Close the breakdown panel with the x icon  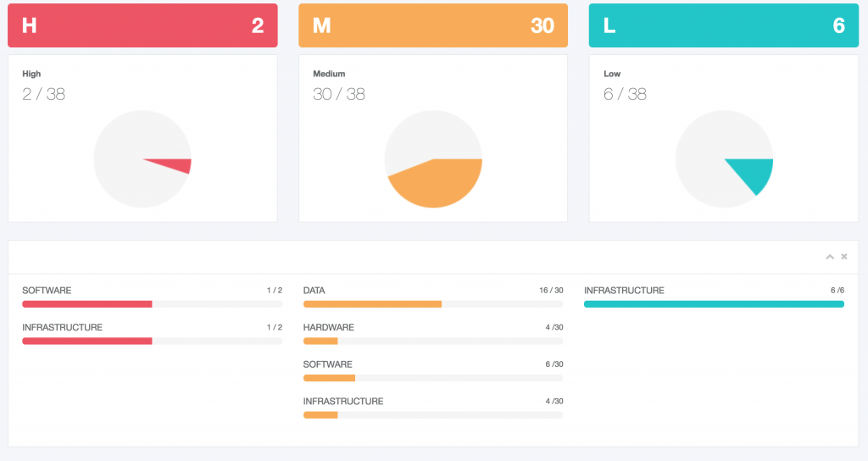point(844,256)
